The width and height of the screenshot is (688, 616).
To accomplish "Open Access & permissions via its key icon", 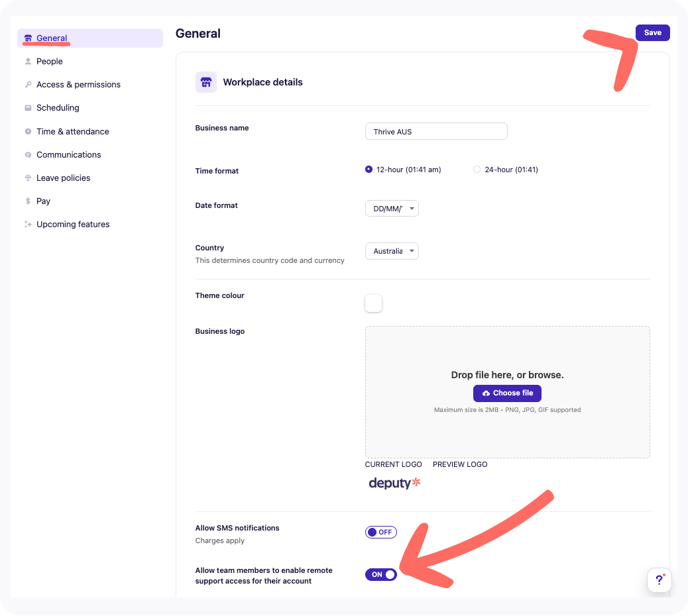I will pyautogui.click(x=27, y=84).
